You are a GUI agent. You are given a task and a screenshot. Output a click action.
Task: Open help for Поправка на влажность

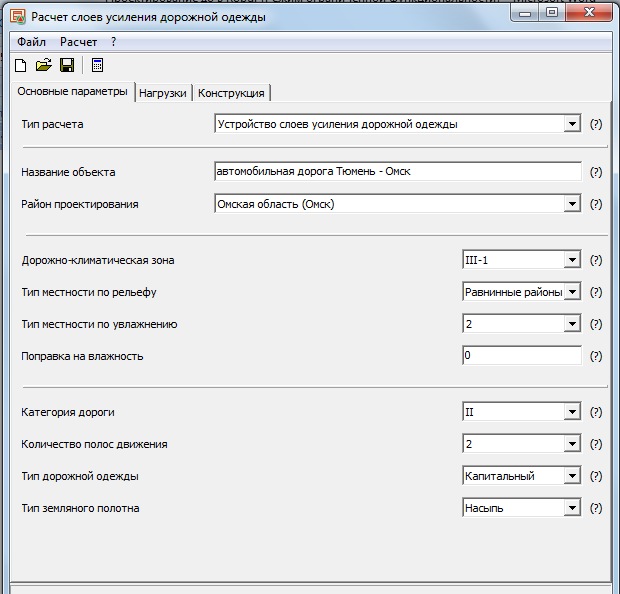pos(596,356)
